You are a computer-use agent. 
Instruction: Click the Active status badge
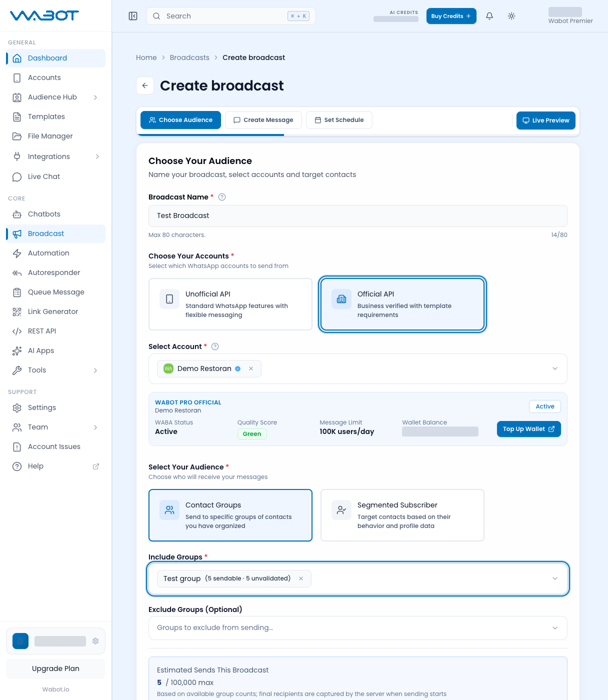[x=545, y=406]
